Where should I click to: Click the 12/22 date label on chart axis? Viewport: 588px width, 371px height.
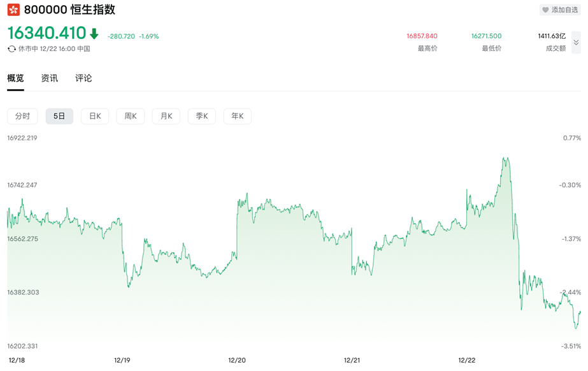click(x=466, y=361)
